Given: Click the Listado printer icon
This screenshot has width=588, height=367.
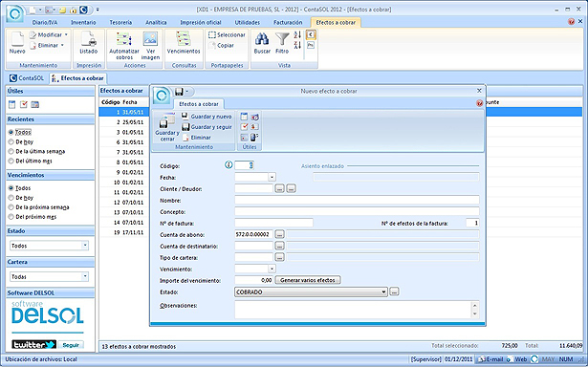Looking at the screenshot, I should (89, 39).
